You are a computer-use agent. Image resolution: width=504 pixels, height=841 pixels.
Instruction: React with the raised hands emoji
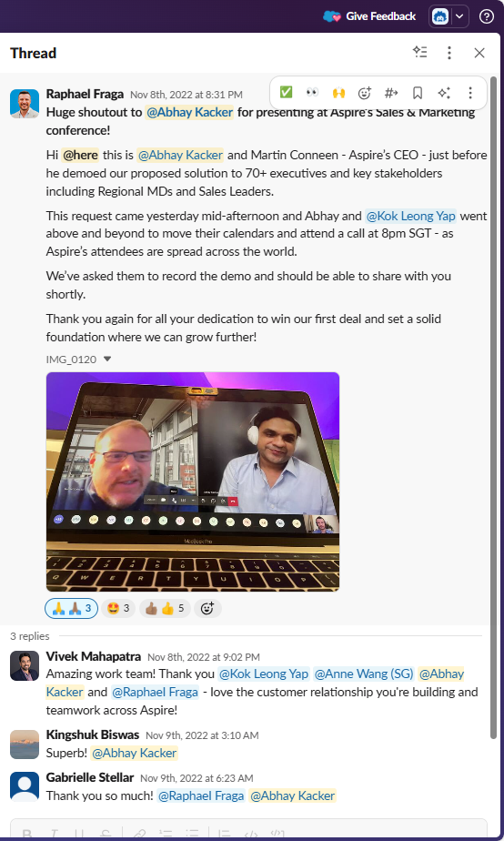[x=338, y=93]
